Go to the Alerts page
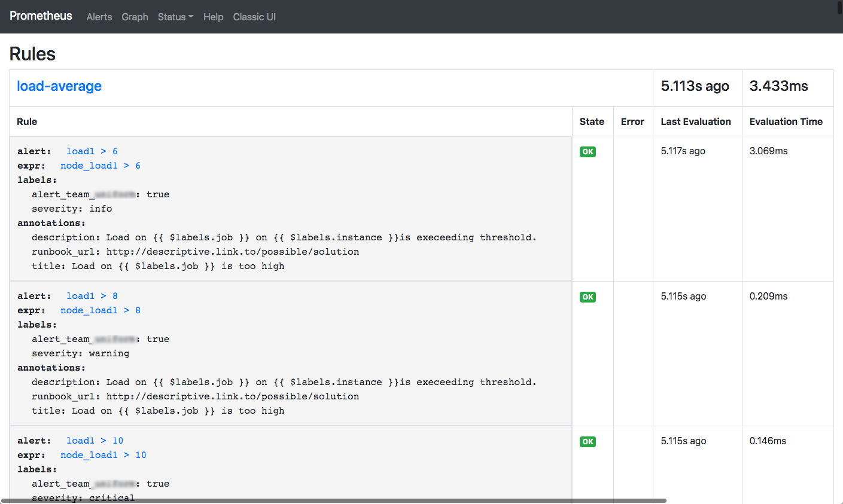This screenshot has height=504, width=843. (99, 17)
